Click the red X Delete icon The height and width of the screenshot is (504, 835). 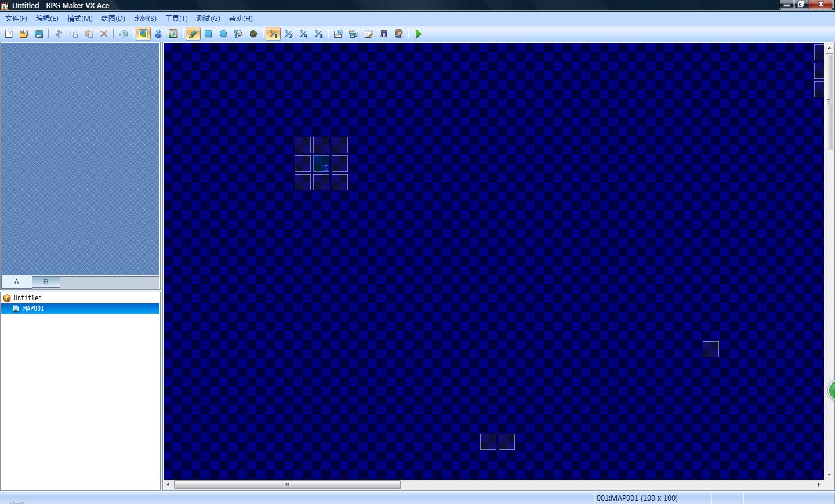tap(104, 34)
